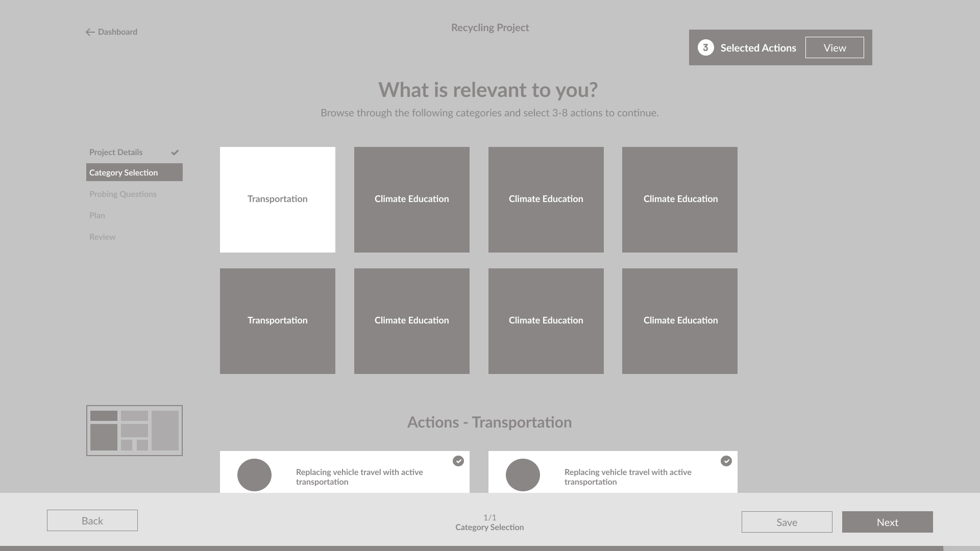Click the Back button
Viewport: 980px width, 551px height.
(x=92, y=520)
